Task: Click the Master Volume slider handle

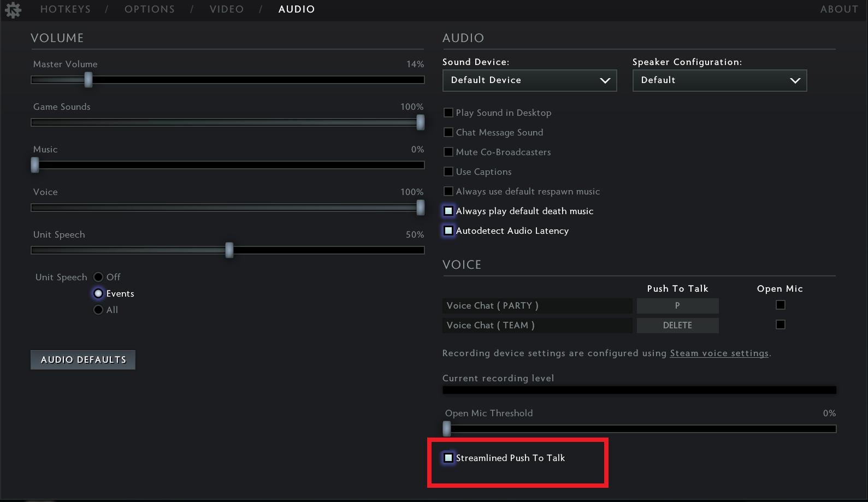Action: [x=88, y=80]
